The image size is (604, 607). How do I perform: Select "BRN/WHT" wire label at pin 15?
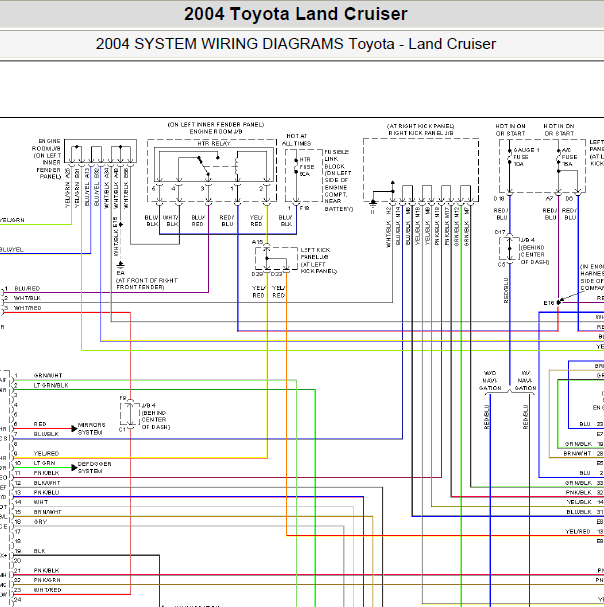pyautogui.click(x=47, y=512)
